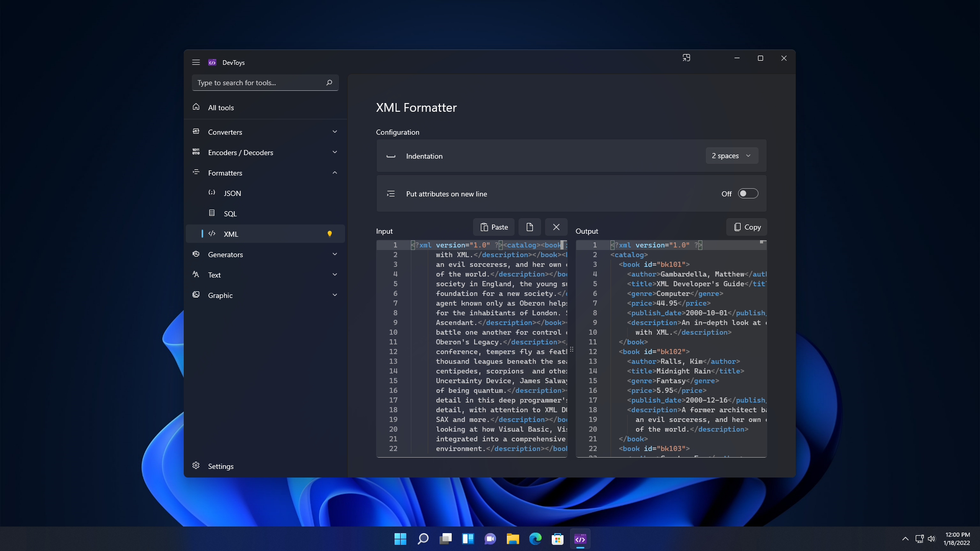Toggle the Put attributes on new line switch

pyautogui.click(x=746, y=194)
